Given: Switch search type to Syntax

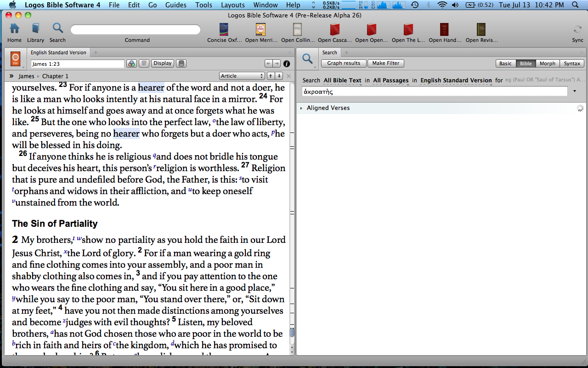Looking at the screenshot, I should coord(572,63).
